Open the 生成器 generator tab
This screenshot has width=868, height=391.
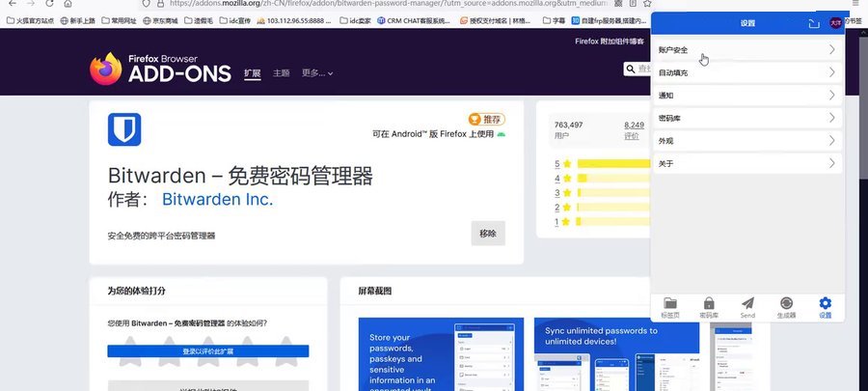click(786, 308)
